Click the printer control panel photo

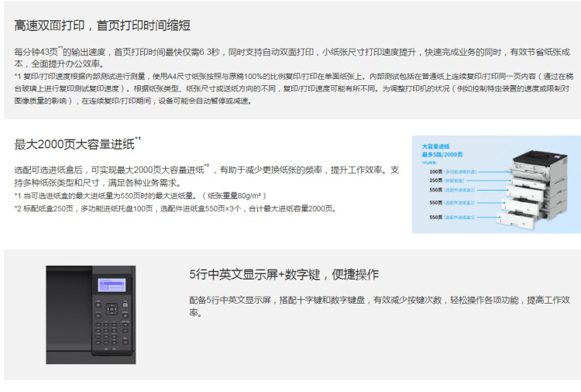coord(91,315)
